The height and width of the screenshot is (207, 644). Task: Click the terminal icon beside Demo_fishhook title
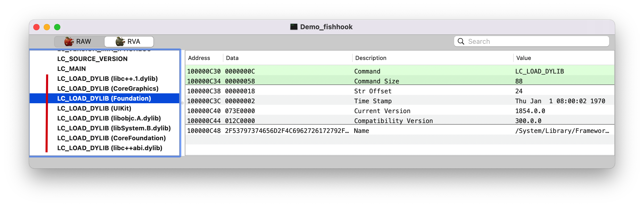click(294, 27)
